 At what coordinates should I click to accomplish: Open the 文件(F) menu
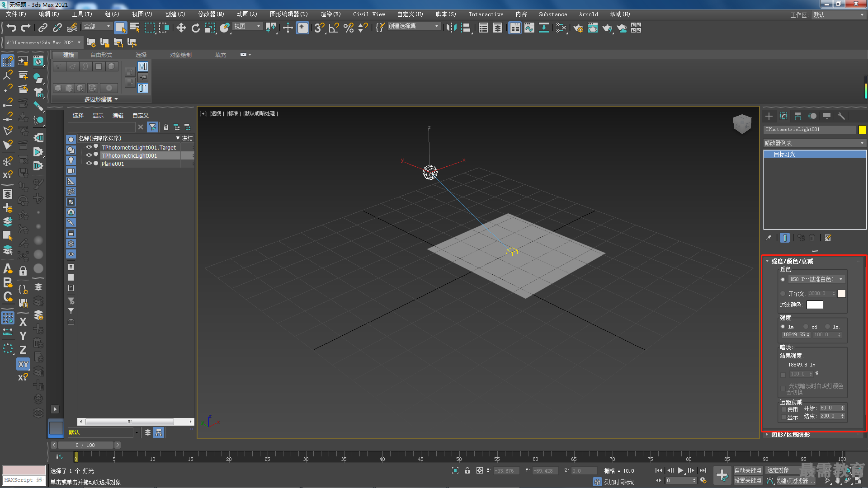(x=16, y=14)
